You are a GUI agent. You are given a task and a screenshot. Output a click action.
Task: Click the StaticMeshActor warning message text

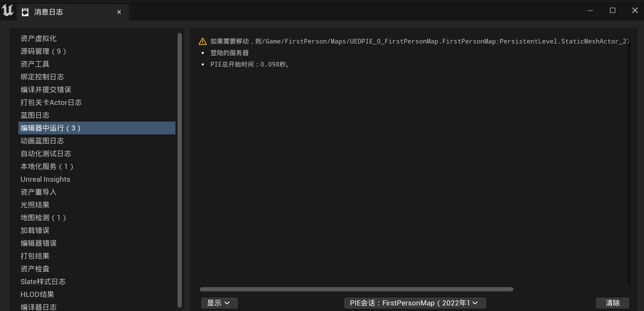[420, 41]
